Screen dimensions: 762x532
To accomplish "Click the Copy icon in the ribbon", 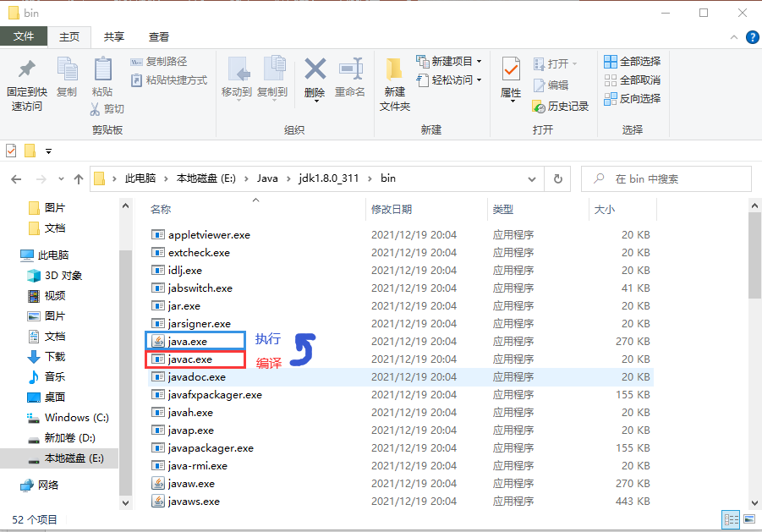I will 67,69.
